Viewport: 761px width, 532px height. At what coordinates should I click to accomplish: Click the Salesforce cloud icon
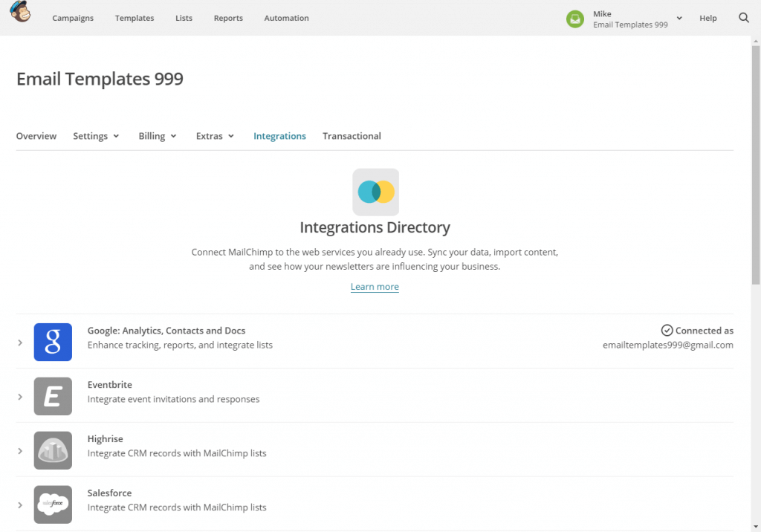(53, 505)
